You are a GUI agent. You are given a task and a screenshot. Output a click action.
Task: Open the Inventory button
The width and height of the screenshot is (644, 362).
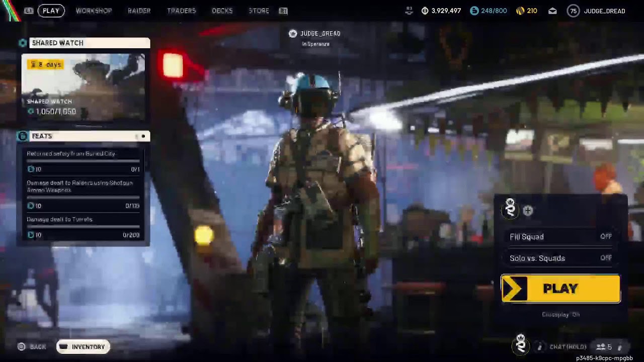[x=83, y=347]
